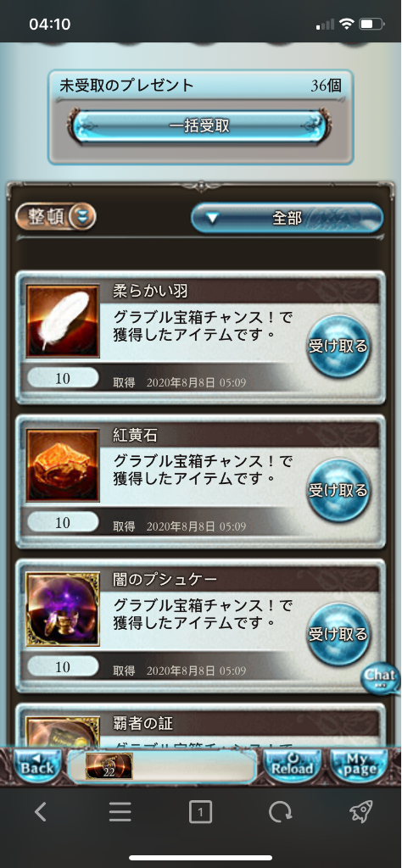Tap the 柔らかい羽 feather item icon
This screenshot has height=868, width=402.
63,321
